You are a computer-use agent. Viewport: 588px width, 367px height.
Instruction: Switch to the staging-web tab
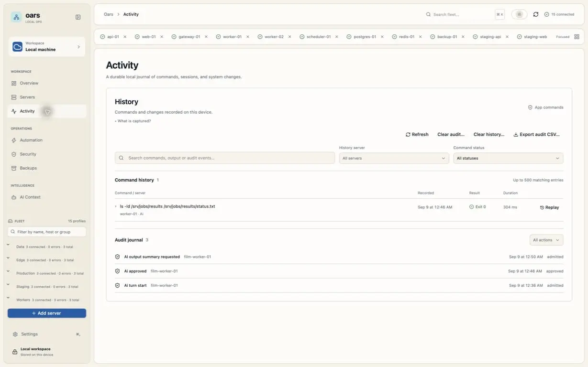pyautogui.click(x=532, y=37)
